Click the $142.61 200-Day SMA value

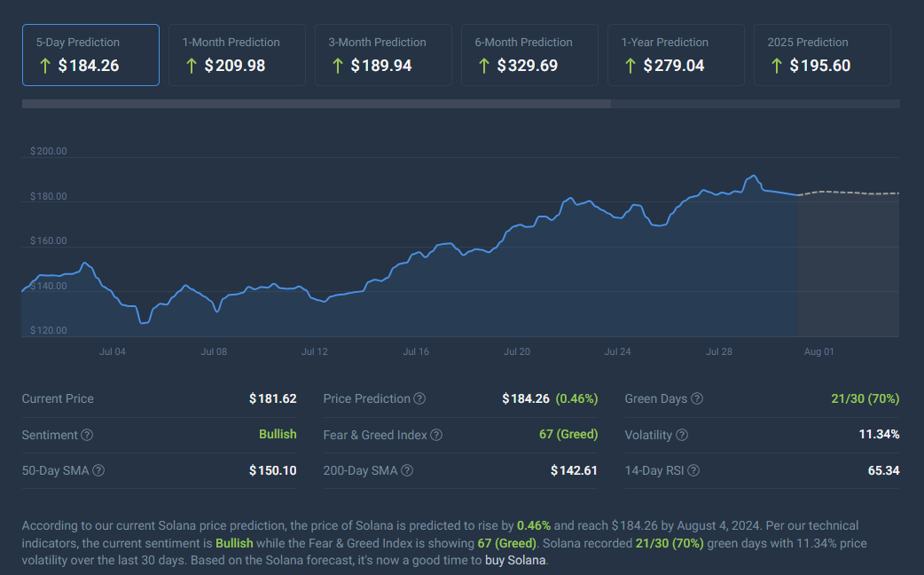point(574,470)
